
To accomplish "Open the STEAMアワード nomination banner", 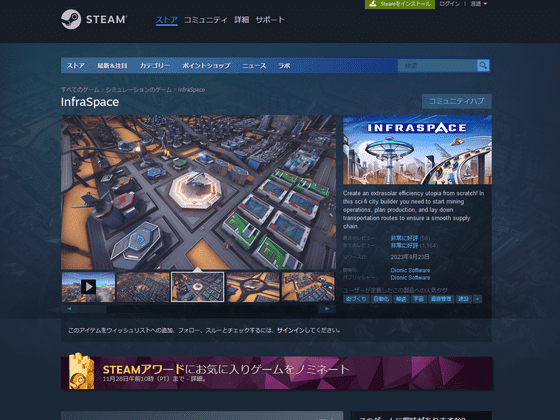I will [276, 373].
